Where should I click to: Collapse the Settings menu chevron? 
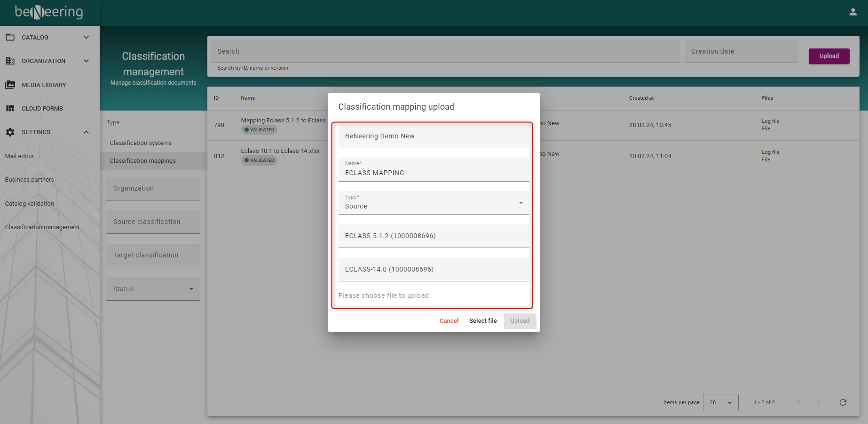pos(86,132)
